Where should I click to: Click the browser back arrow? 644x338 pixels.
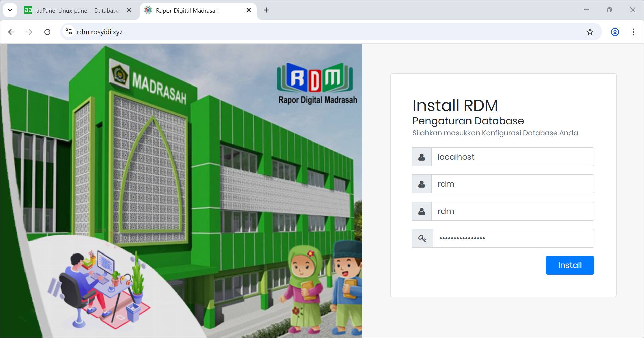11,32
